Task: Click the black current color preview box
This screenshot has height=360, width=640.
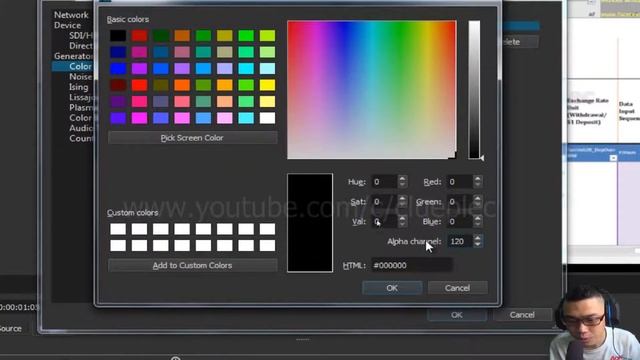Action: click(310, 223)
